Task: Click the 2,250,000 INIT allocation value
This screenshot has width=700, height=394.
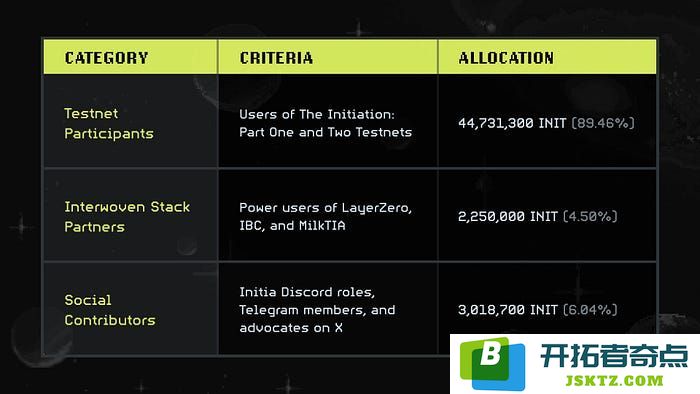Action: click(x=508, y=216)
